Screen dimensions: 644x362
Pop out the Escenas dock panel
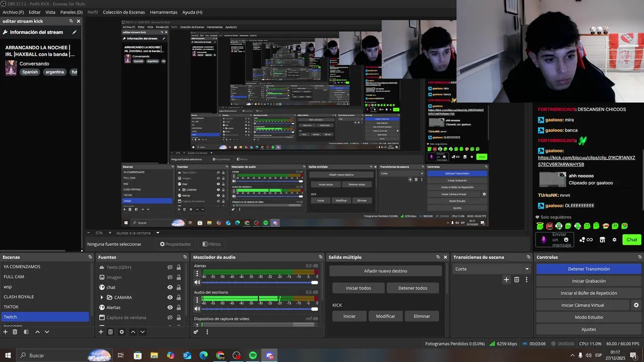(90, 257)
